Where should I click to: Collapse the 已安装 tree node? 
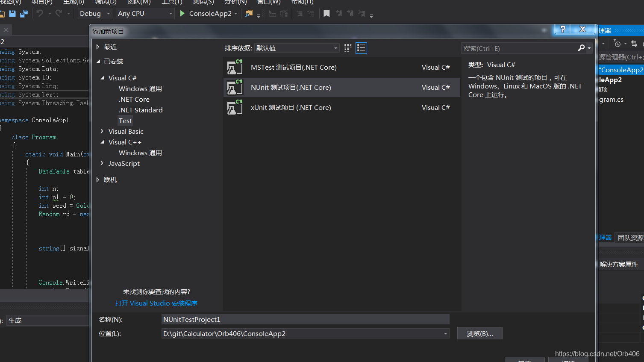[x=98, y=62]
